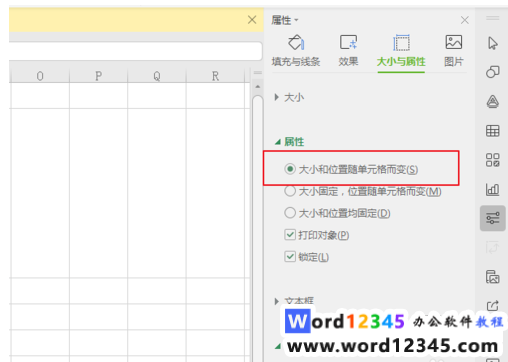Click the share export icon in the sidebar

(493, 306)
